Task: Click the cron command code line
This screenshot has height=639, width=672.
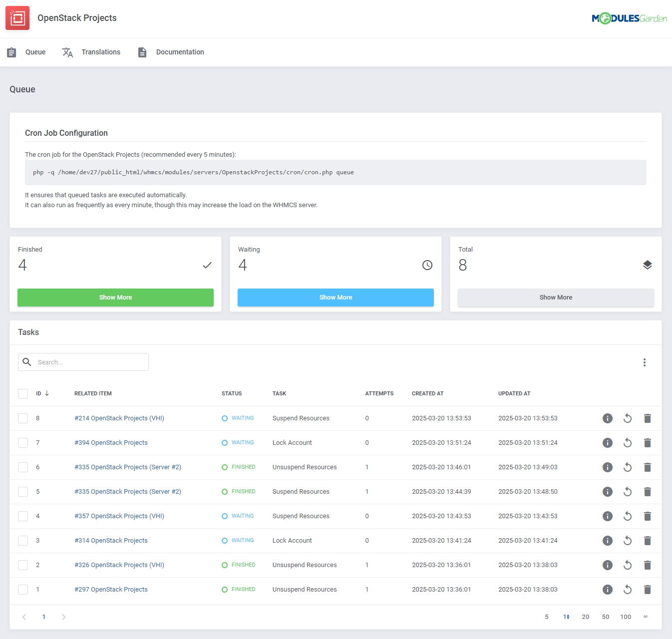Action: click(336, 172)
